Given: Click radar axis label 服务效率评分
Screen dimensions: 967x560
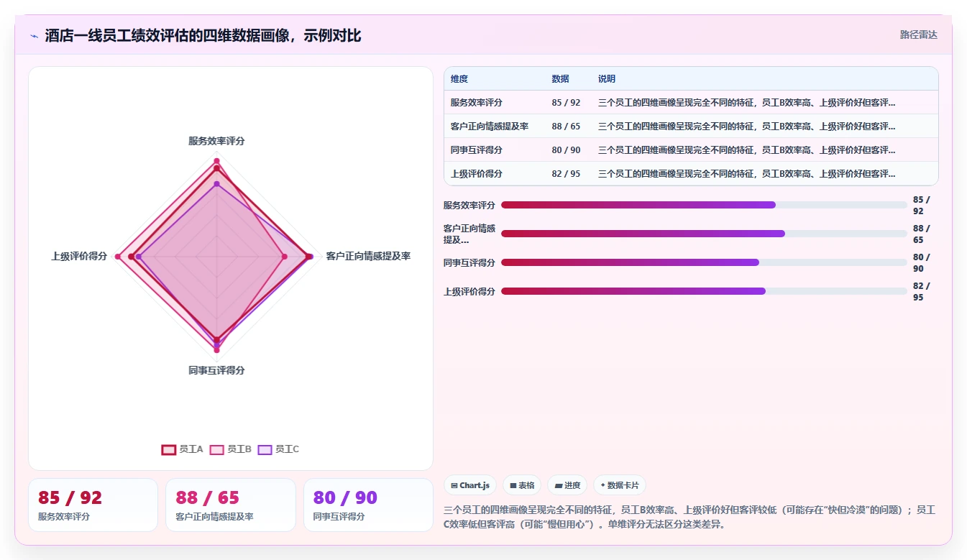Looking at the screenshot, I should point(216,141).
